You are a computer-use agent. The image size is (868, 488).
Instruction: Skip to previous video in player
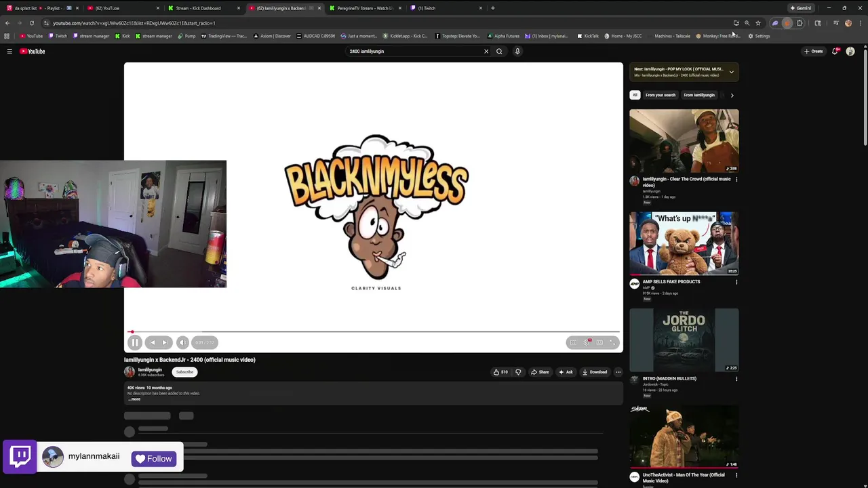[153, 342]
